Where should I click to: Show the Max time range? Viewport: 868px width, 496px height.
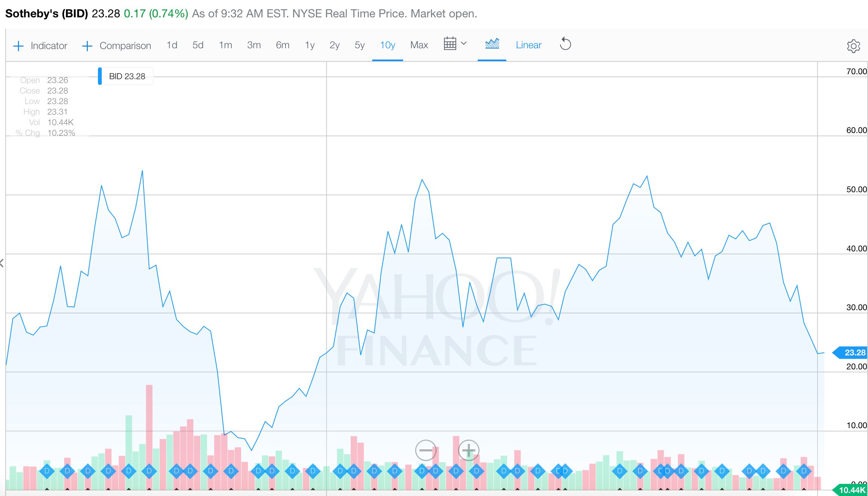click(419, 45)
